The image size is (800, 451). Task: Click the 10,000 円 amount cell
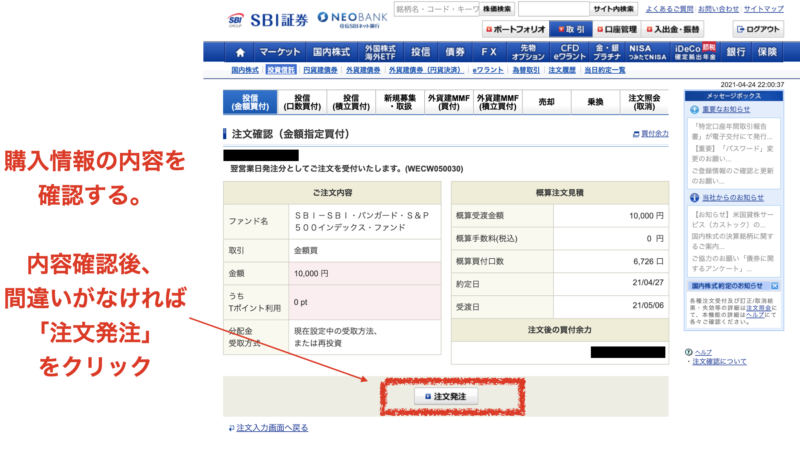365,273
